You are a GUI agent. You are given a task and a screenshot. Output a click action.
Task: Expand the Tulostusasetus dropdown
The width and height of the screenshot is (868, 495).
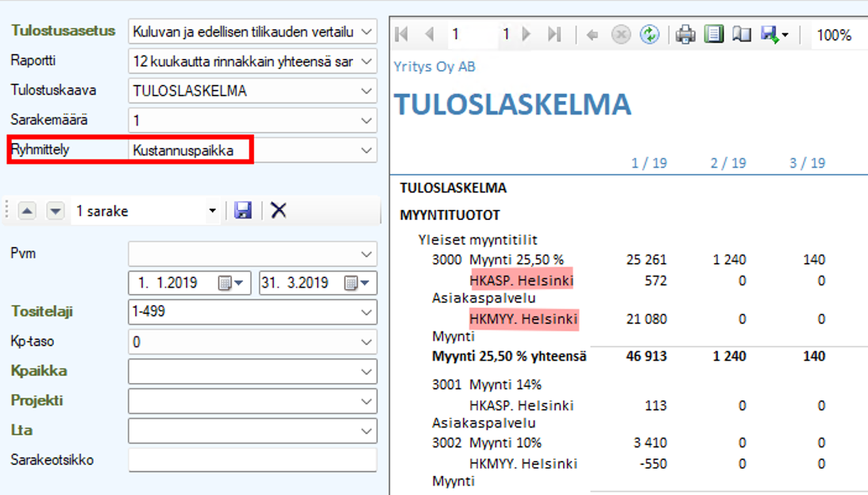coord(366,32)
